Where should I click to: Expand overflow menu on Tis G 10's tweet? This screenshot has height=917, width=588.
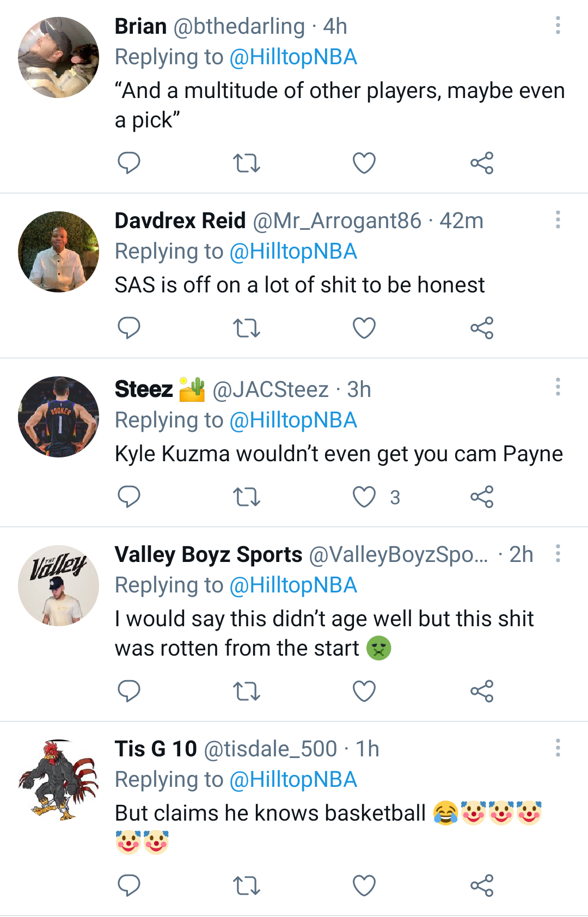(558, 748)
